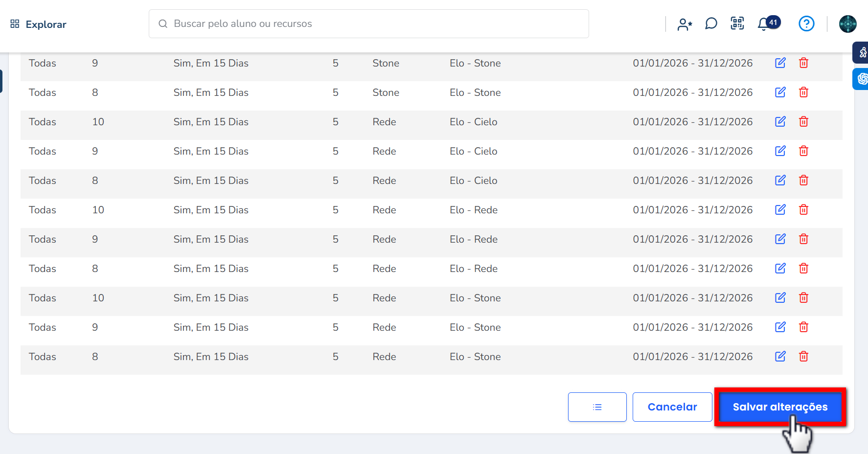Open the chat messages icon

point(711,23)
